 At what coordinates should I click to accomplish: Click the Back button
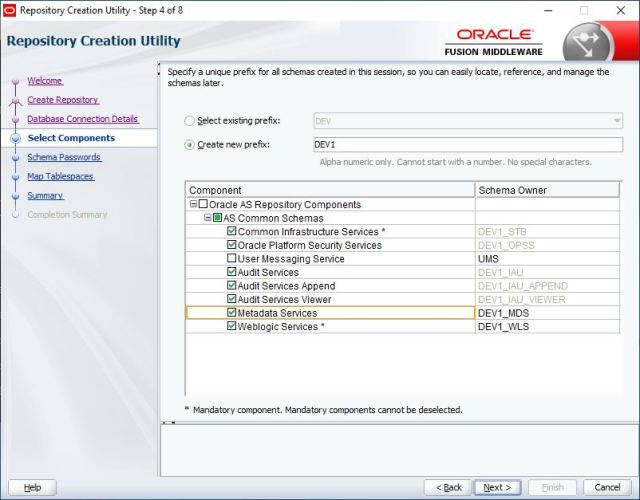pos(448,487)
